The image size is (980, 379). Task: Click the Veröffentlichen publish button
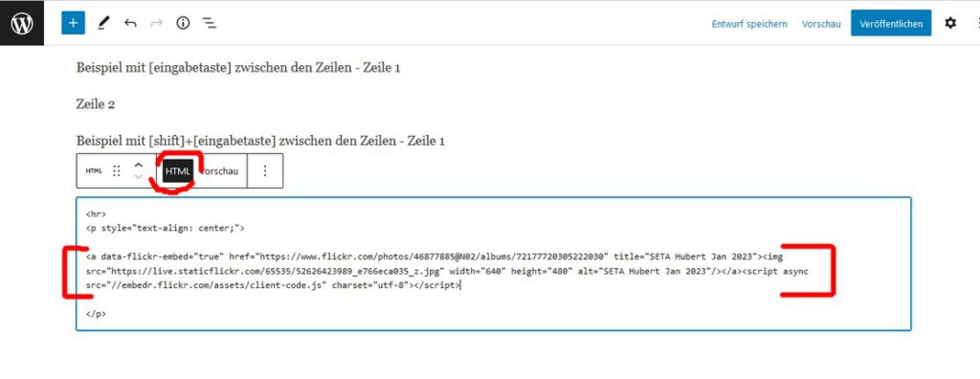pyautogui.click(x=891, y=23)
